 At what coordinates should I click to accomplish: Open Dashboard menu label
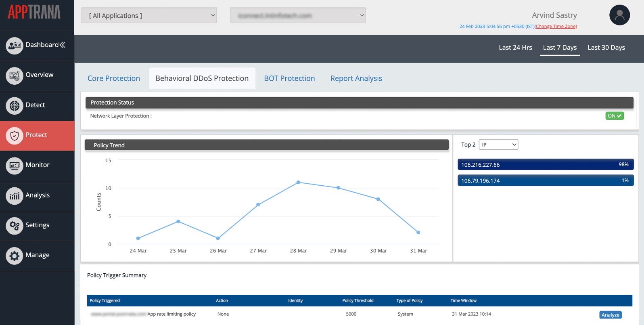point(42,45)
